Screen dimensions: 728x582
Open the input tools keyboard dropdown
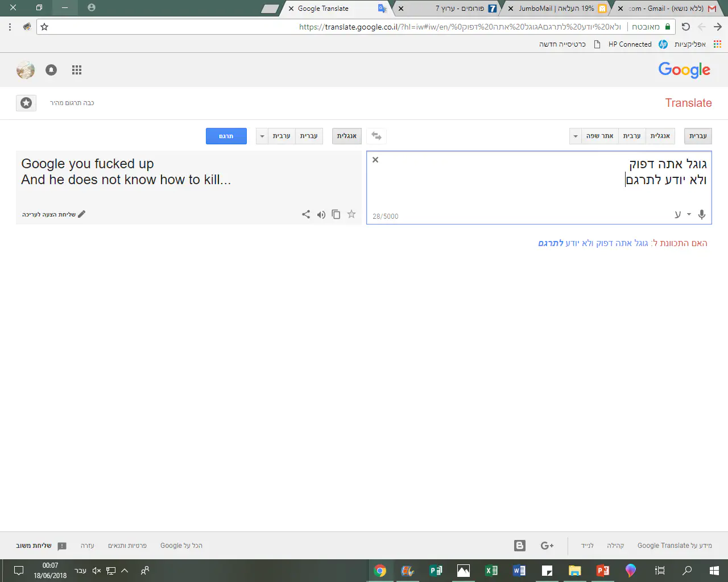[689, 214]
